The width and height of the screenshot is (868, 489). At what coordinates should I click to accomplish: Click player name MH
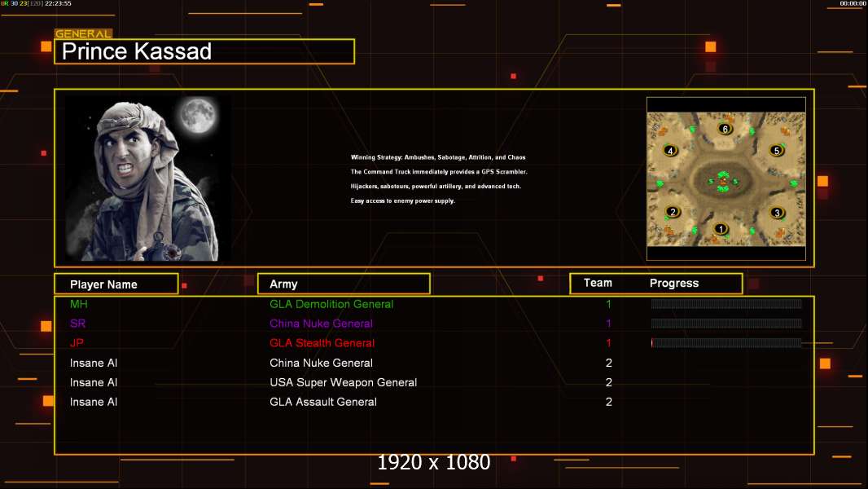[x=79, y=304]
